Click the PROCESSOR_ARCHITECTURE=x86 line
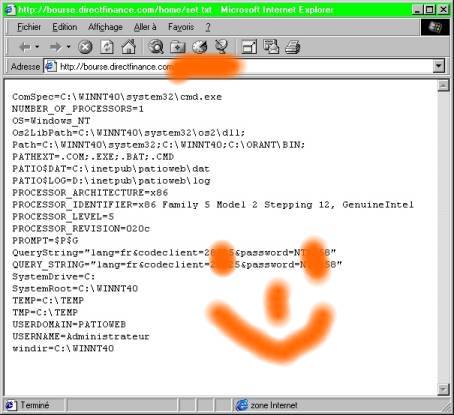Image resolution: width=454 pixels, height=415 pixels. tap(90, 193)
